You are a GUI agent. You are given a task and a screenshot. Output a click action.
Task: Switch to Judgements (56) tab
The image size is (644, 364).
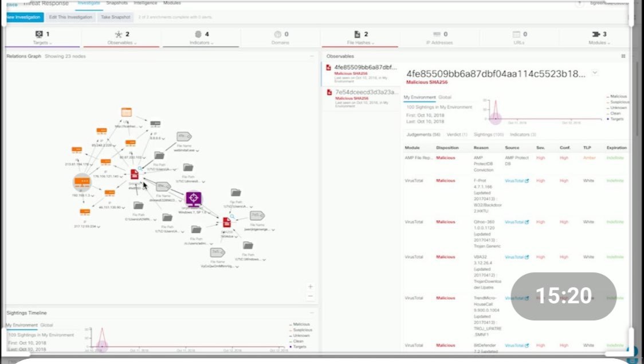(423, 134)
